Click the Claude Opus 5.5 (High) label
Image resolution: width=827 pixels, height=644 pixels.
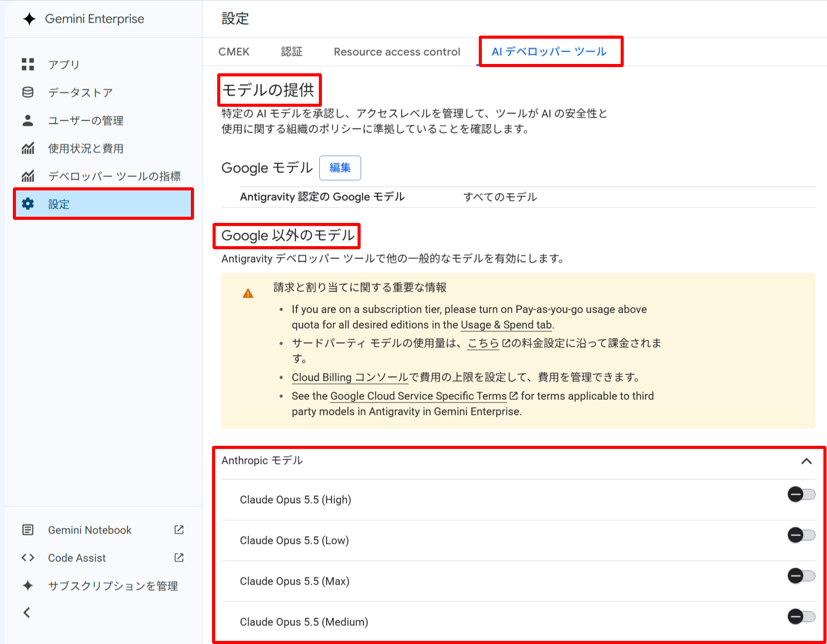click(x=296, y=500)
